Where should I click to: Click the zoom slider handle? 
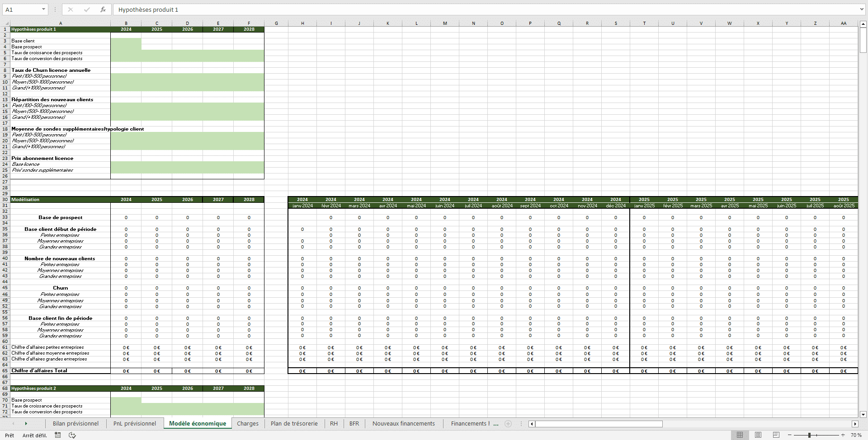[x=809, y=435]
